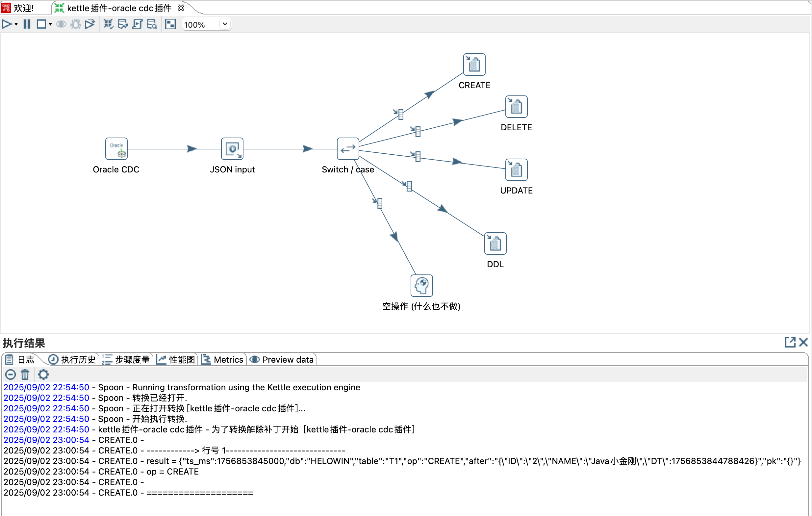Toggle the show/hide execution results panel icon
The image size is (812, 516).
(x=170, y=24)
